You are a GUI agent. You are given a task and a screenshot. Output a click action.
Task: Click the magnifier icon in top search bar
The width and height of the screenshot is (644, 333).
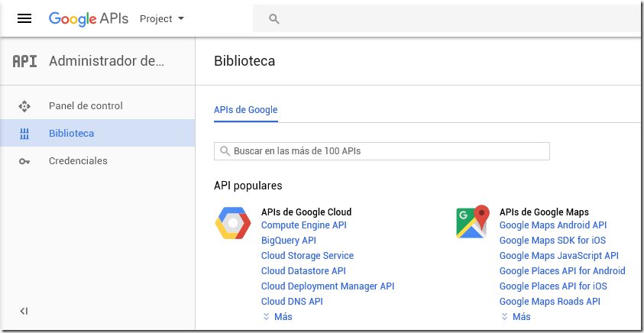click(274, 19)
